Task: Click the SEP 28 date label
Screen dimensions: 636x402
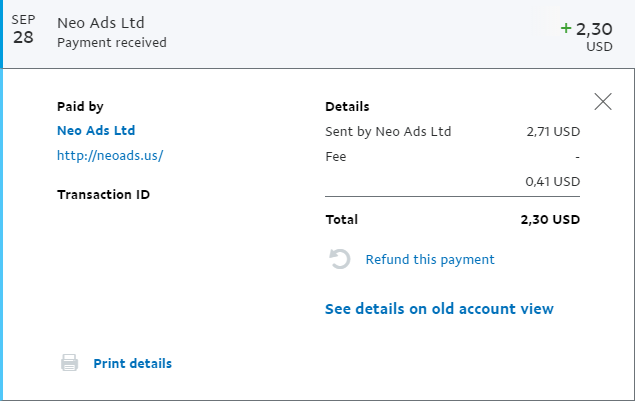Action: click(23, 30)
